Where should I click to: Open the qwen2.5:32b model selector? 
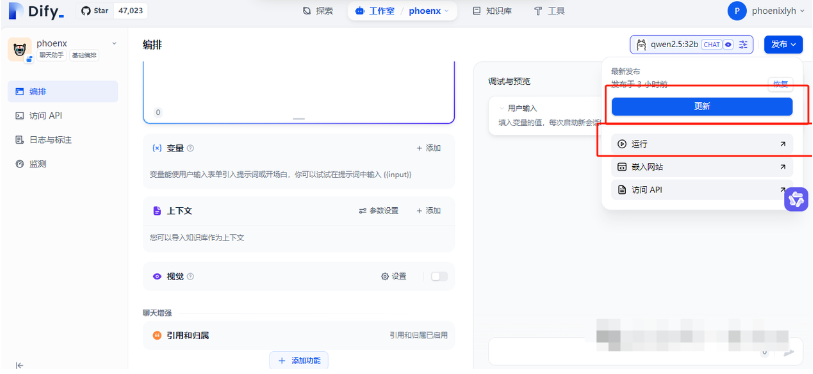(x=691, y=45)
